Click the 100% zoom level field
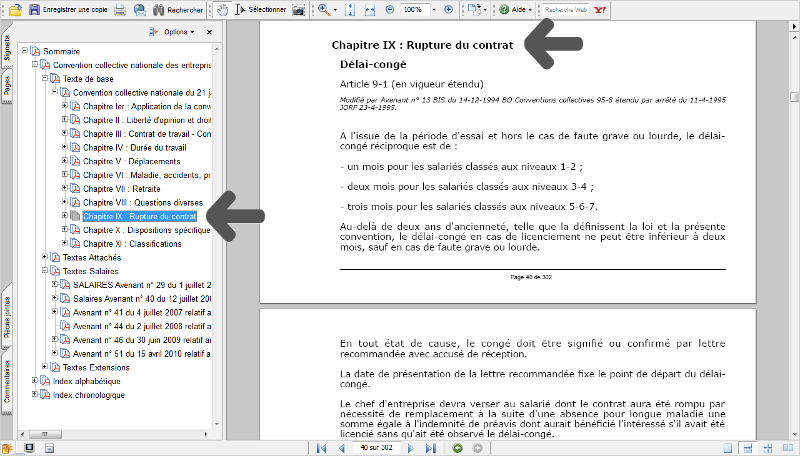 (x=414, y=9)
